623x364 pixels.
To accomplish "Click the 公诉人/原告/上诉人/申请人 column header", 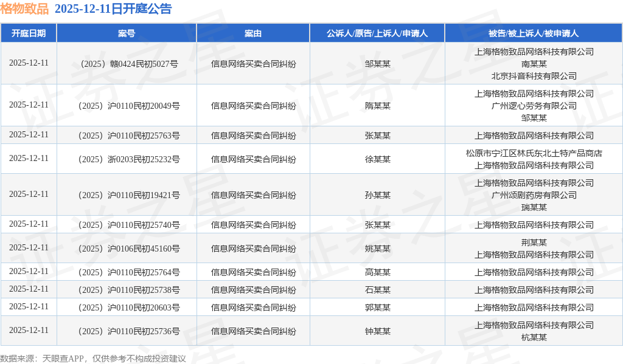I will tap(377, 33).
